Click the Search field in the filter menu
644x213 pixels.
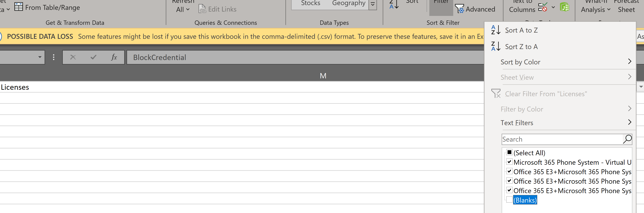(562, 139)
